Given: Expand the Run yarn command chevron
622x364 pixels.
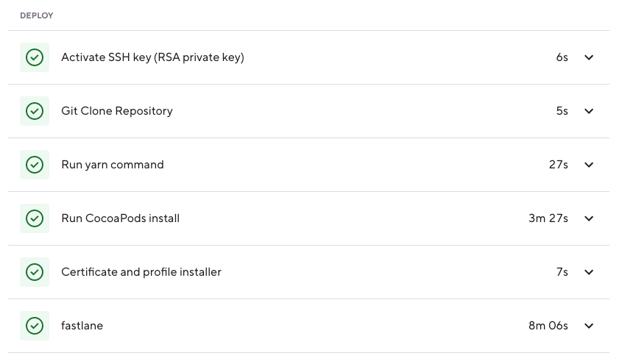Looking at the screenshot, I should 589,165.
